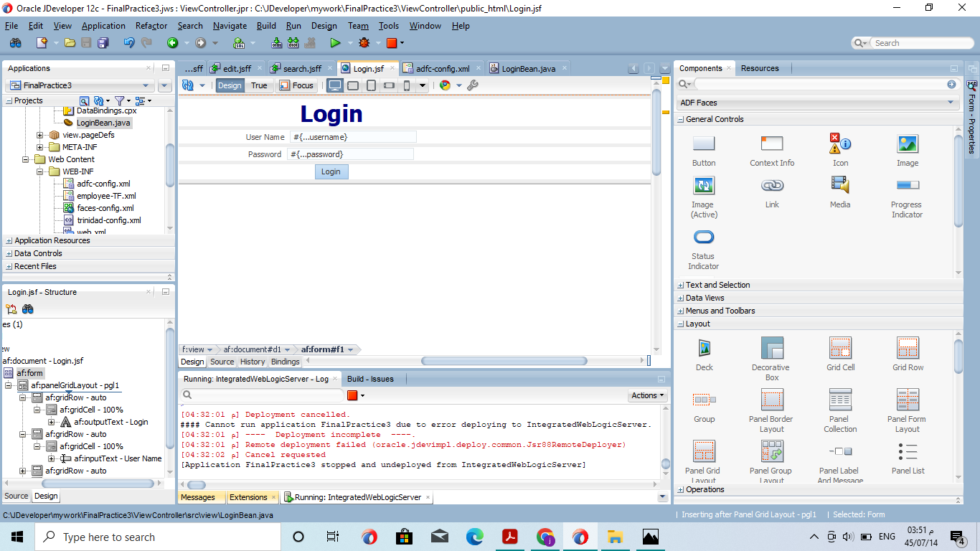Click the binoculars search icon in main toolbar
This screenshot has height=551, width=980.
click(x=15, y=43)
